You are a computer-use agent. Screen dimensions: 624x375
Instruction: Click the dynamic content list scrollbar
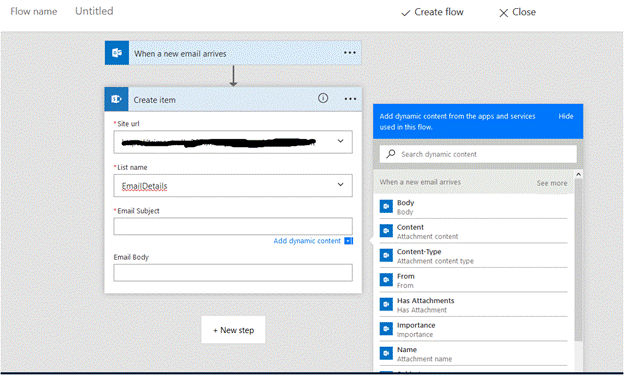point(578,260)
